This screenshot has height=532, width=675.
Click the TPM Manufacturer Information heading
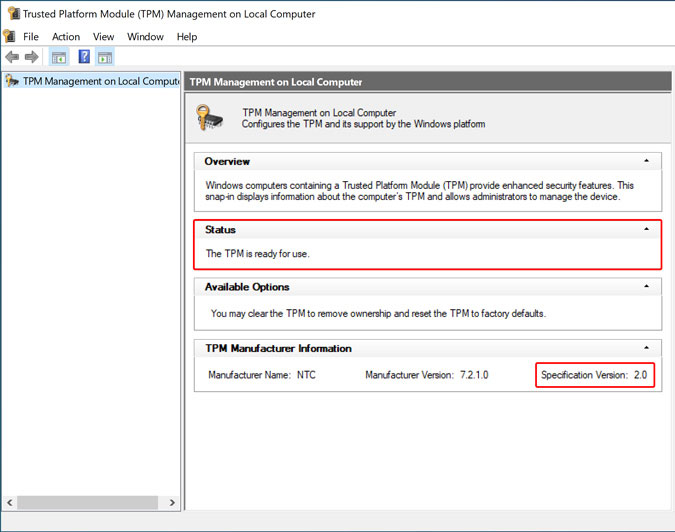coord(279,349)
